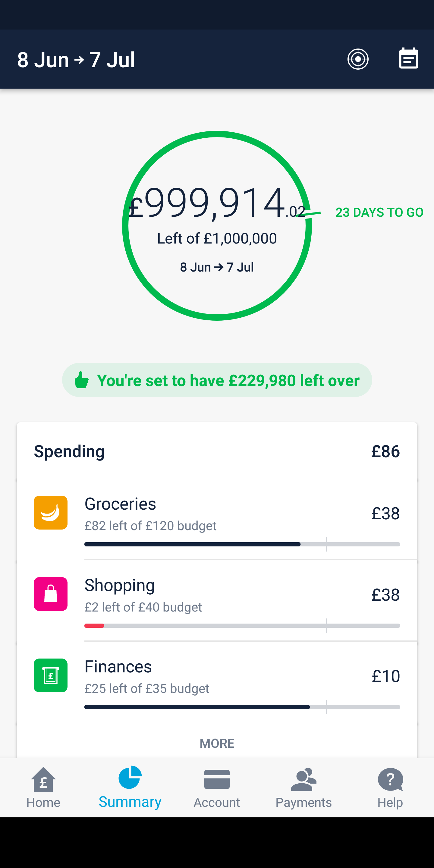Tap the pink Shopping bag icon
Image resolution: width=434 pixels, height=868 pixels.
pyautogui.click(x=51, y=594)
